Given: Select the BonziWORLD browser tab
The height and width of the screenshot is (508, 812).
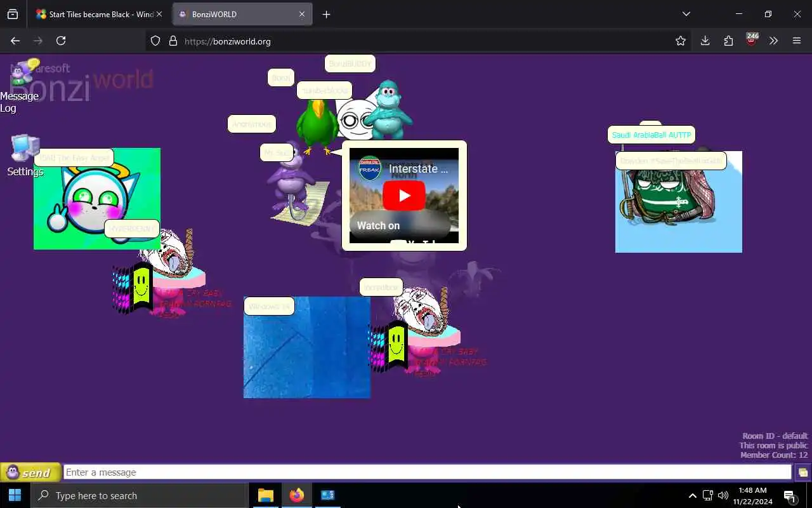Looking at the screenshot, I should [235, 14].
